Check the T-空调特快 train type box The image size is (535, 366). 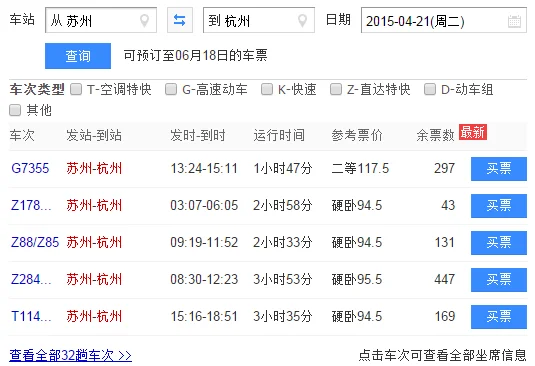(76, 89)
